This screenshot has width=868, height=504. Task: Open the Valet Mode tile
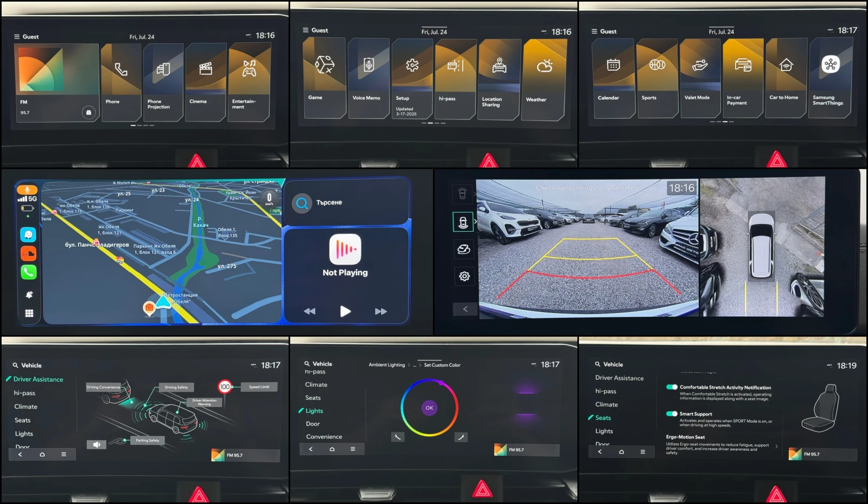(700, 78)
